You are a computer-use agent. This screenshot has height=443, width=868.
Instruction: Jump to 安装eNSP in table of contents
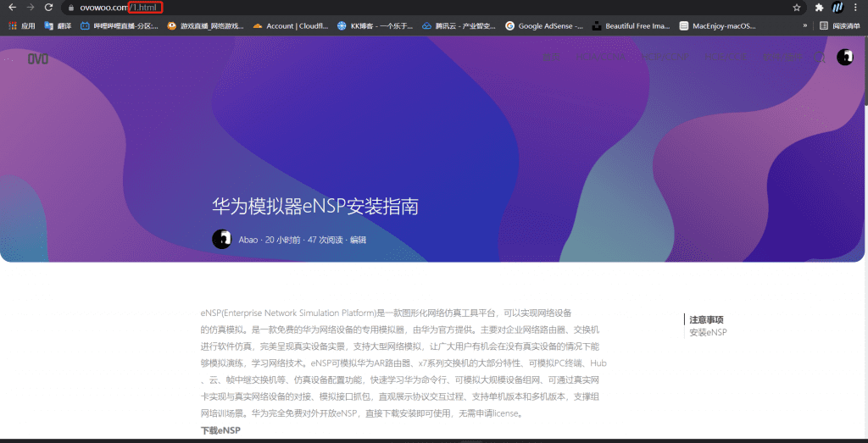point(708,332)
